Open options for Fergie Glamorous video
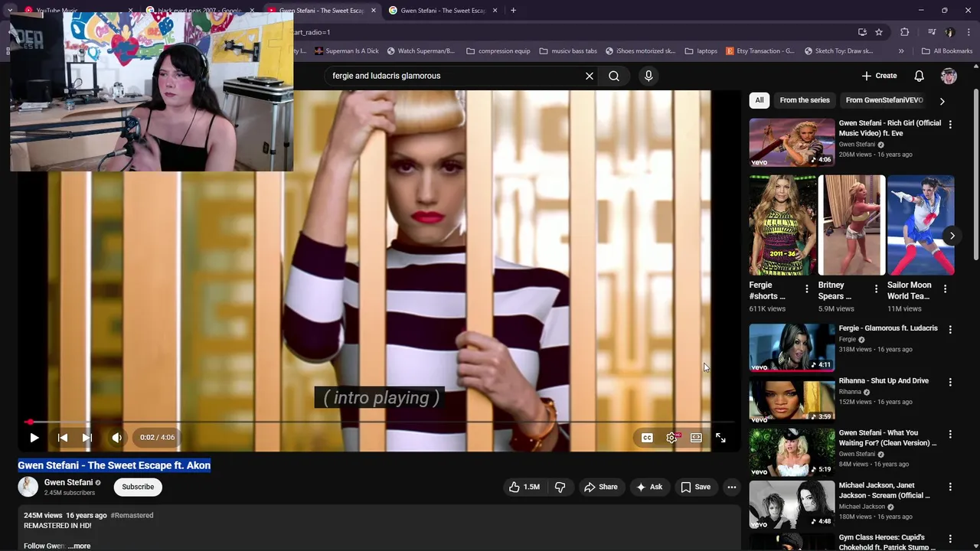980x551 pixels. pyautogui.click(x=950, y=329)
